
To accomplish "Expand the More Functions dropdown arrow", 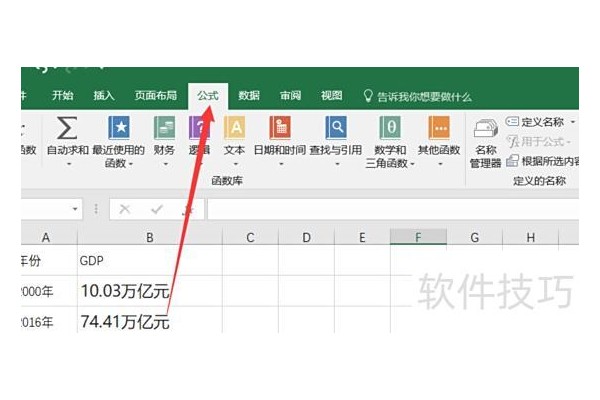I will pos(440,164).
